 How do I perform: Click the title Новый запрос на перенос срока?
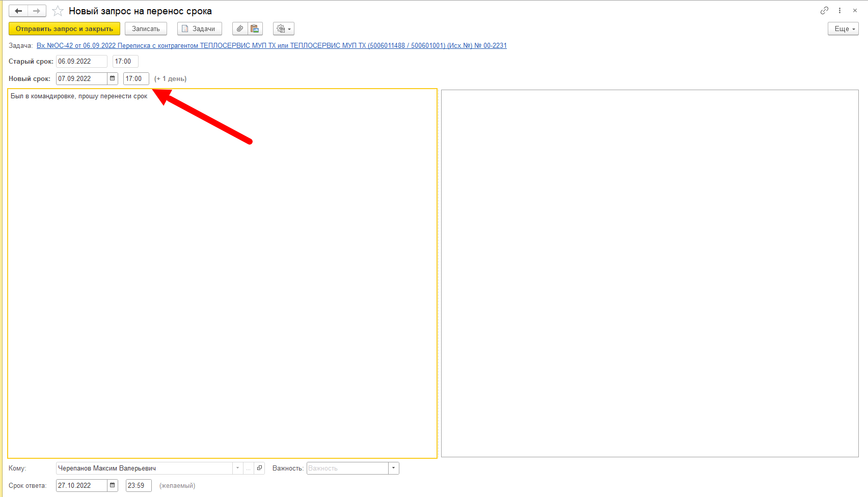[140, 11]
